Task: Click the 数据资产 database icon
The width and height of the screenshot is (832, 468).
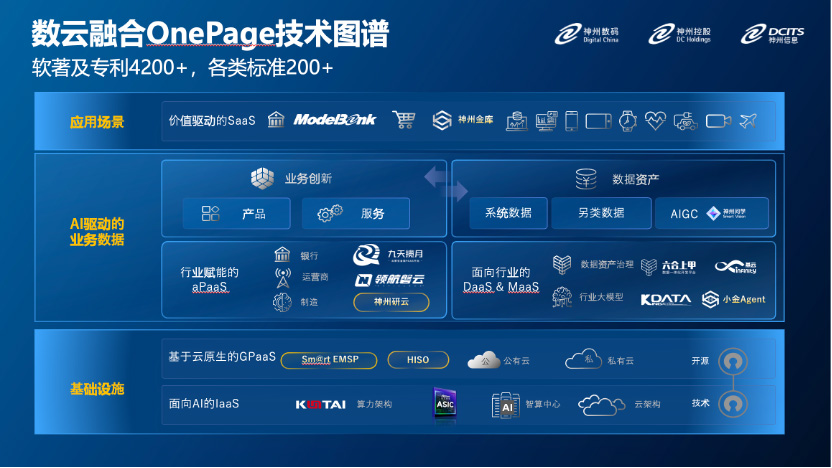Action: point(586,179)
